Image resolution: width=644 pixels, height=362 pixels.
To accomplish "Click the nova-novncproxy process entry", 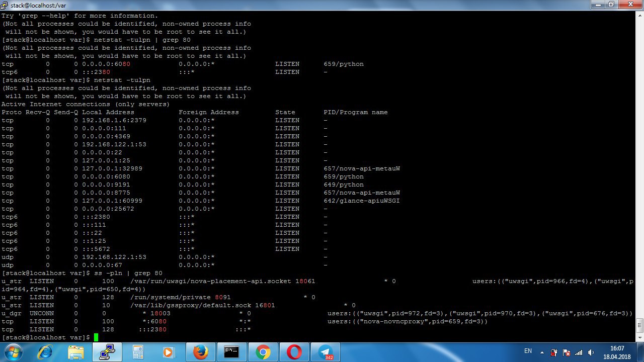I will pos(408,322).
